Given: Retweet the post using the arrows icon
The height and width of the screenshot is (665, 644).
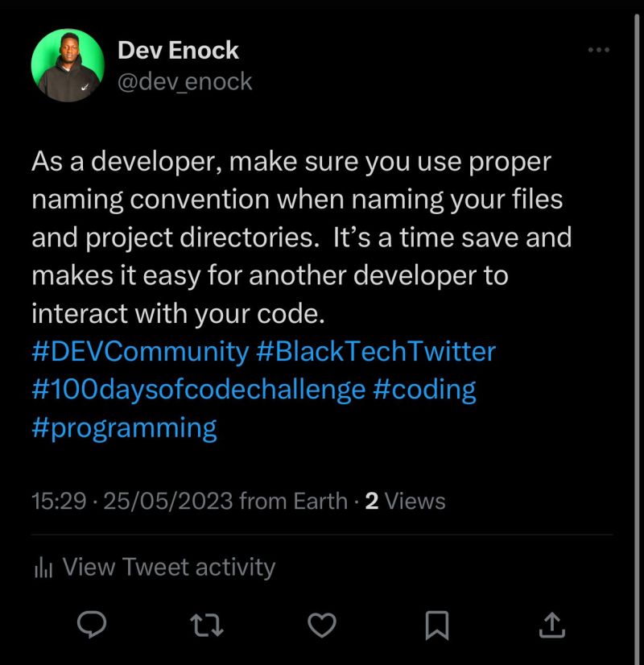Looking at the screenshot, I should click(x=207, y=624).
